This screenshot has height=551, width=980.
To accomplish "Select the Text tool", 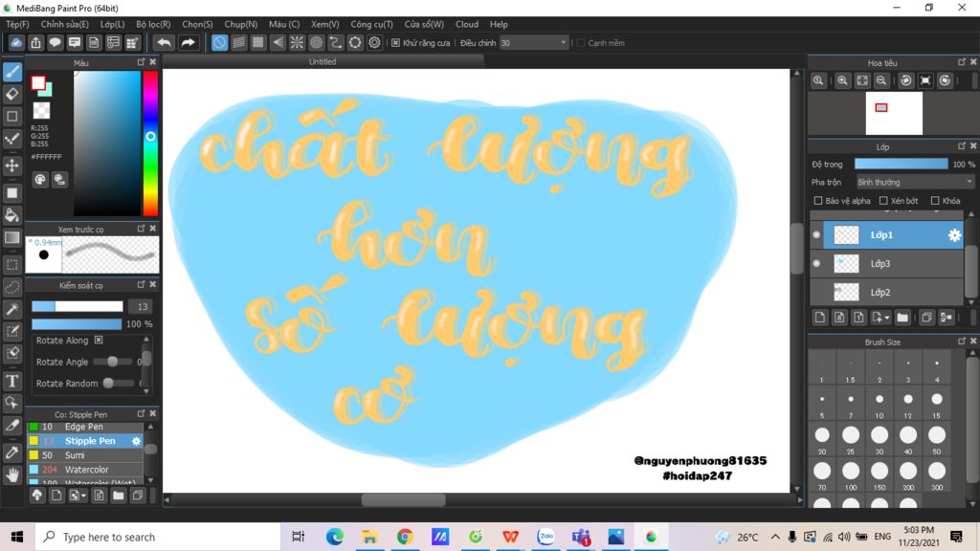I will point(12,381).
